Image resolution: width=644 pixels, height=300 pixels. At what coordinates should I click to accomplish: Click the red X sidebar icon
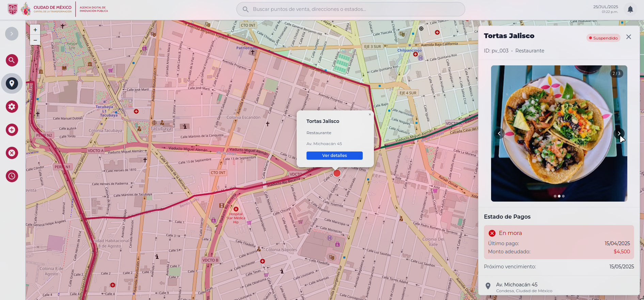click(x=12, y=153)
